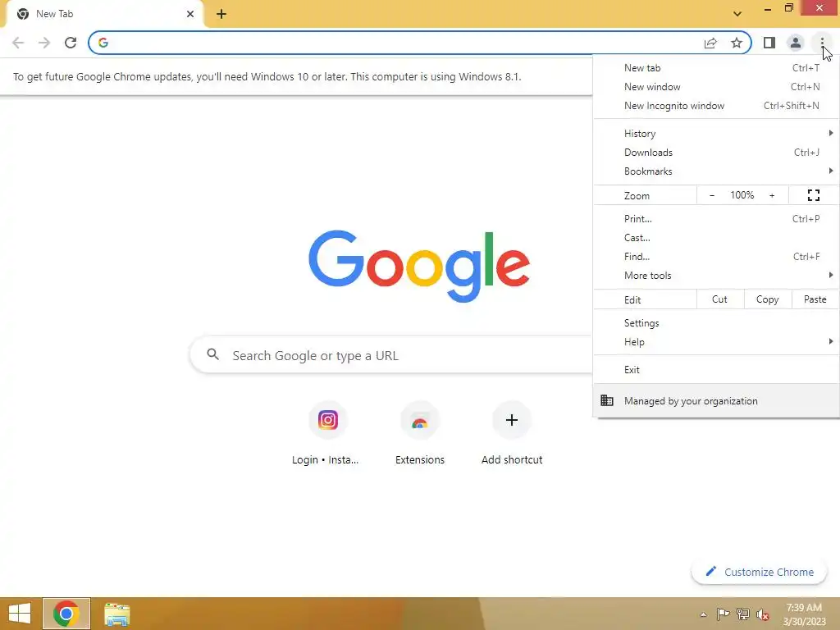Image resolution: width=840 pixels, height=630 pixels.
Task: Choose Find... from the menu
Action: coord(716,256)
